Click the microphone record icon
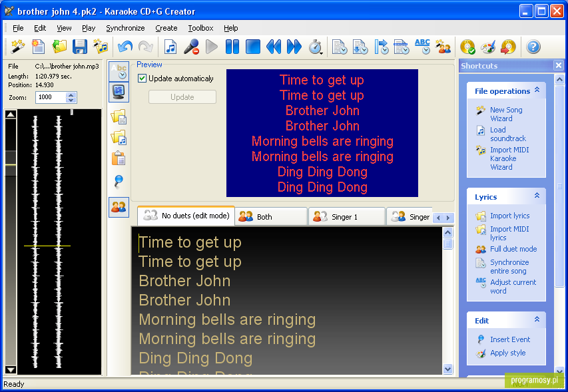The image size is (568, 392). pos(191,47)
